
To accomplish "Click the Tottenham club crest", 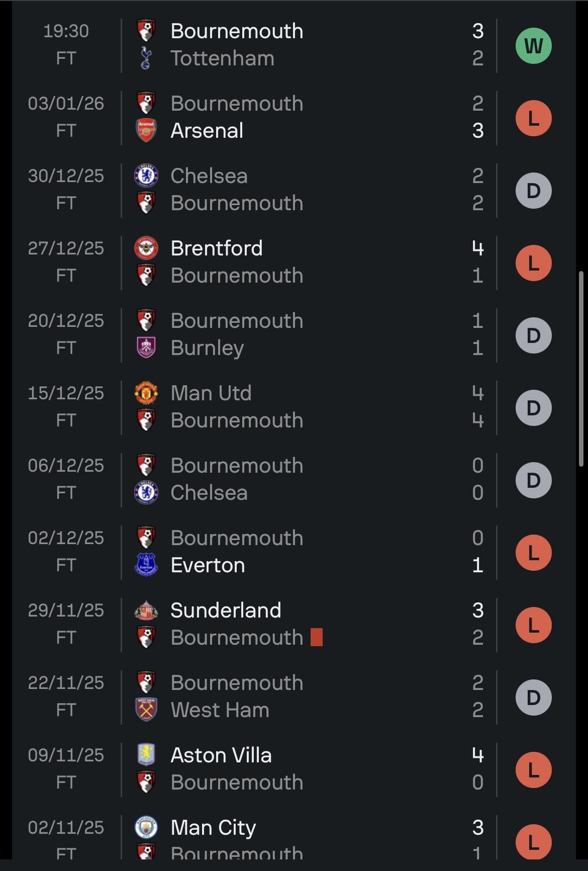I will coord(146,58).
